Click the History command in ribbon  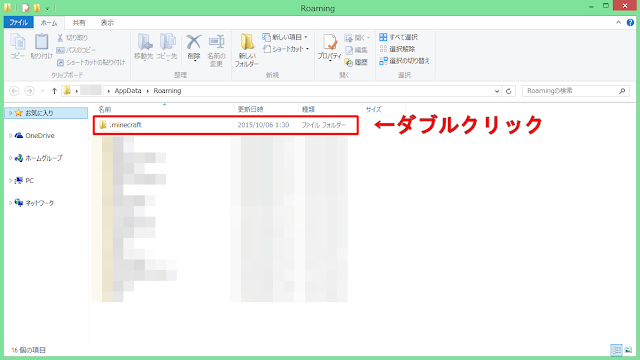coord(356,62)
